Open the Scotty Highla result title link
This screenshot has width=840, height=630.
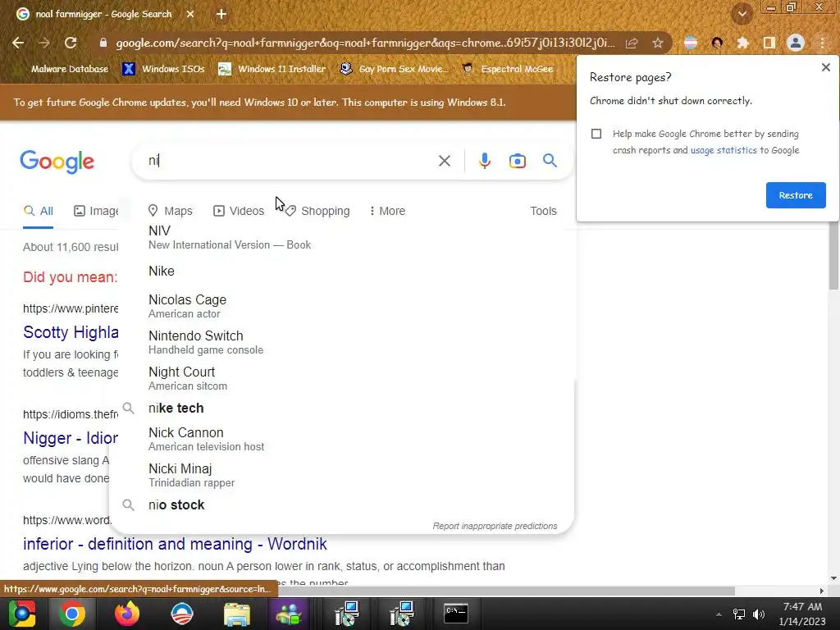tap(71, 332)
